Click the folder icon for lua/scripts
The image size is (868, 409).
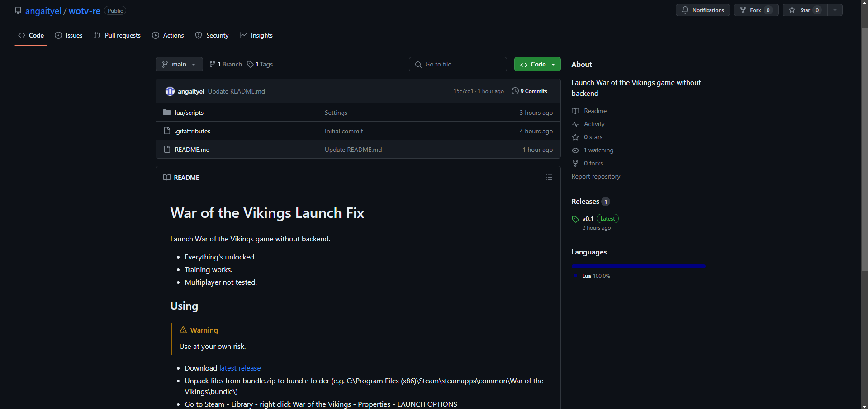tap(167, 112)
